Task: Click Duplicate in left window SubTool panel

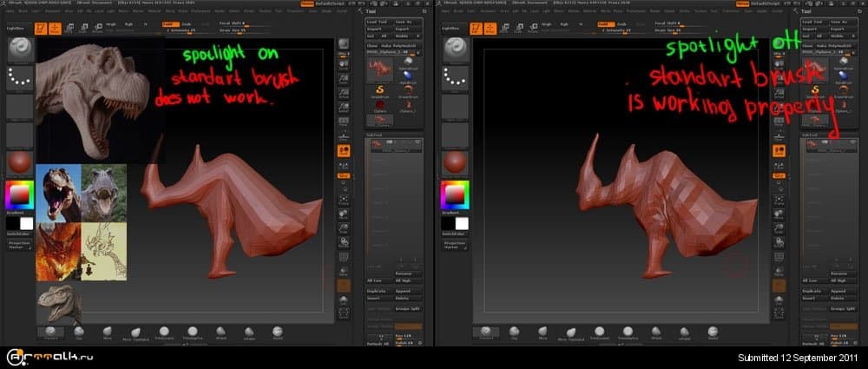Action: [380, 291]
